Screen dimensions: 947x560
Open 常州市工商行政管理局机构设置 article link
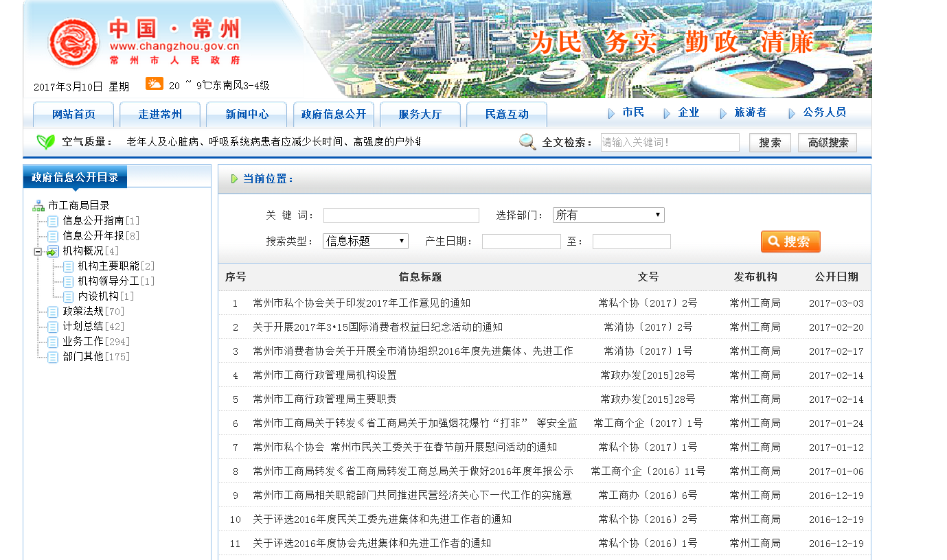[324, 375]
